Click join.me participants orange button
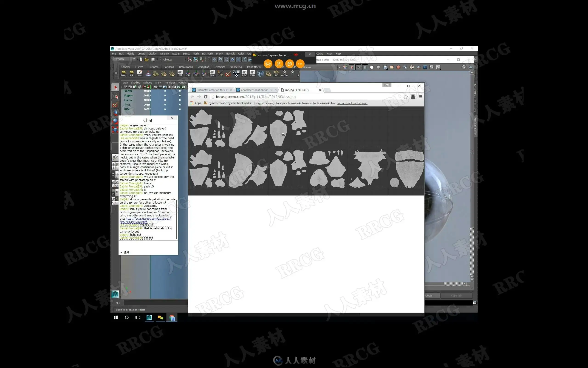 (x=279, y=64)
